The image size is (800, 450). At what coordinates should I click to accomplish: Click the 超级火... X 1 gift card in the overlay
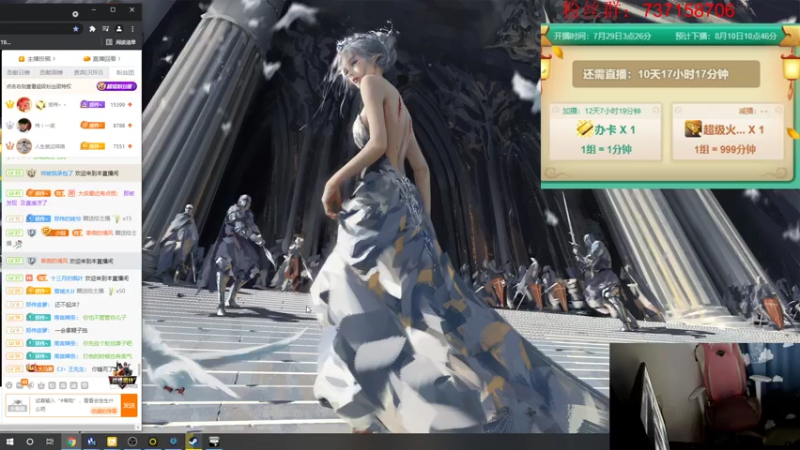[727, 132]
